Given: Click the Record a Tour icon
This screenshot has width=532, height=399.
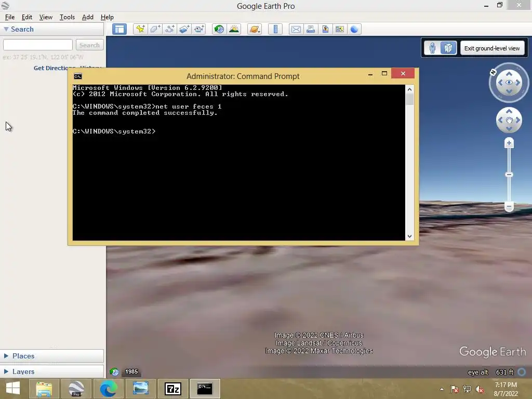Looking at the screenshot, I should click(199, 29).
